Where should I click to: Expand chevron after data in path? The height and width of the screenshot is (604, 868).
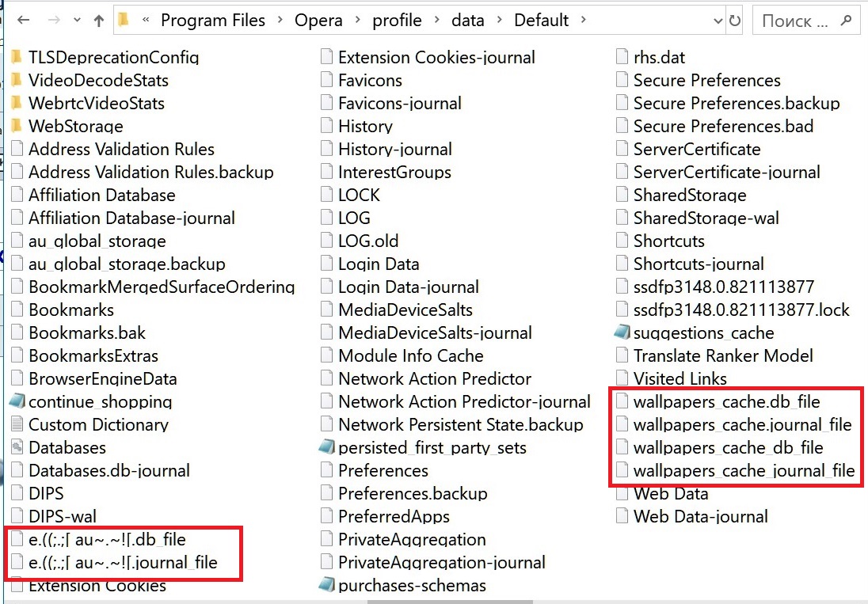[499, 21]
